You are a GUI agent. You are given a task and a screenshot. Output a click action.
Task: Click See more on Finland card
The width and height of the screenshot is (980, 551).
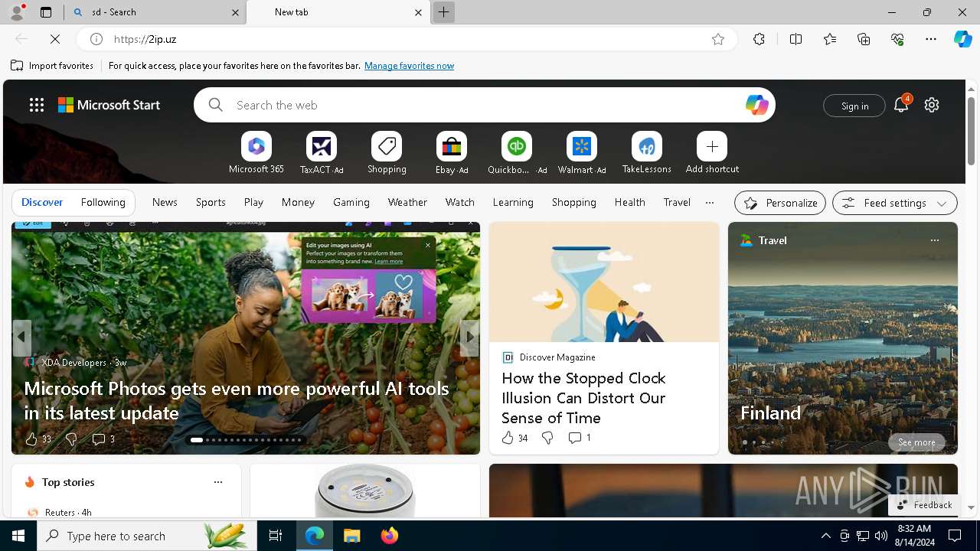[x=916, y=442]
